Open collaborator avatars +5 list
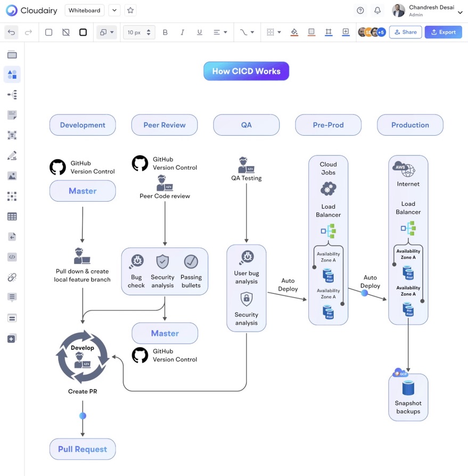Viewport: 468px width, 476px height. (x=381, y=32)
